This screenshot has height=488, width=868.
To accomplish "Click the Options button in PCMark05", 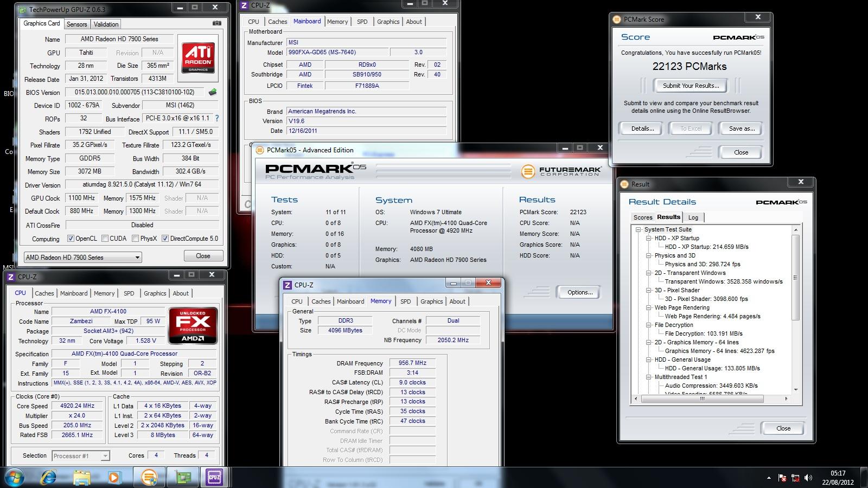I will 580,292.
